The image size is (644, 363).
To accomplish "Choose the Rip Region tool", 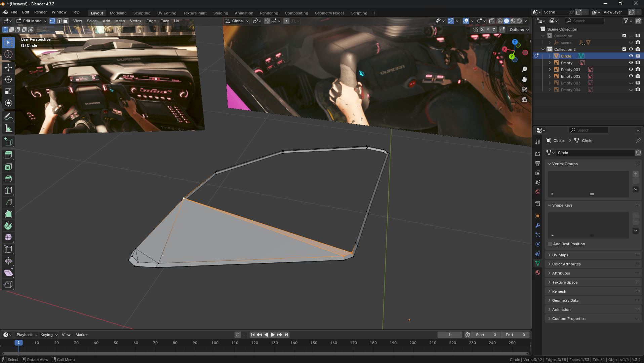I will [x=8, y=285].
